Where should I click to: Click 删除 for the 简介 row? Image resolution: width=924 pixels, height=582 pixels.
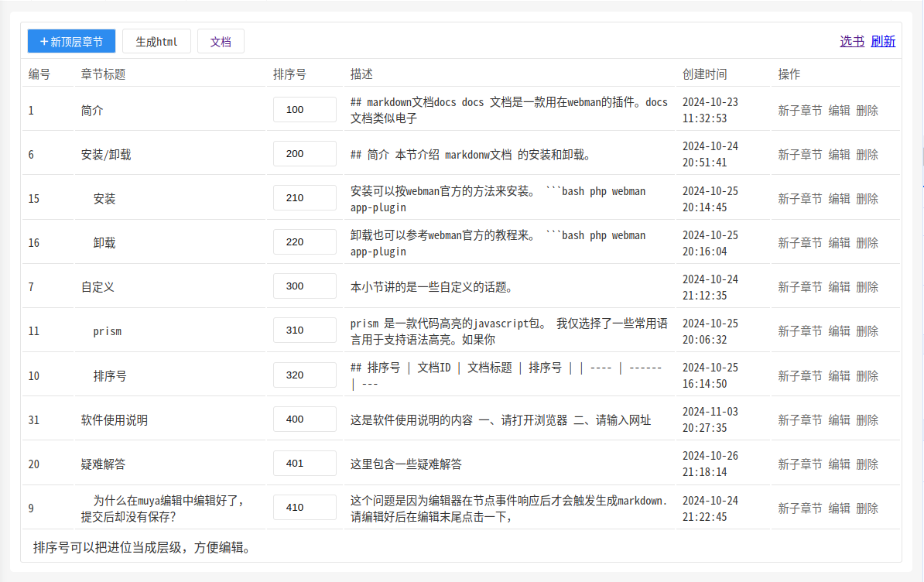pos(867,111)
